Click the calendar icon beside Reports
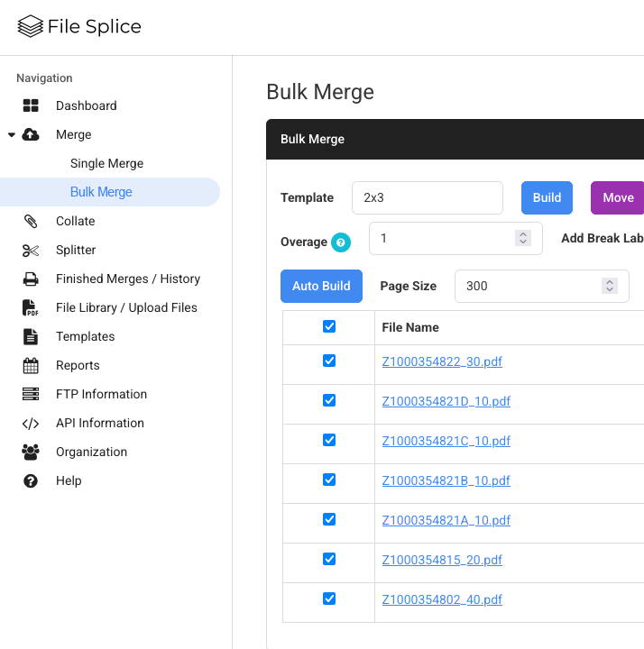The image size is (644, 649). tap(31, 365)
